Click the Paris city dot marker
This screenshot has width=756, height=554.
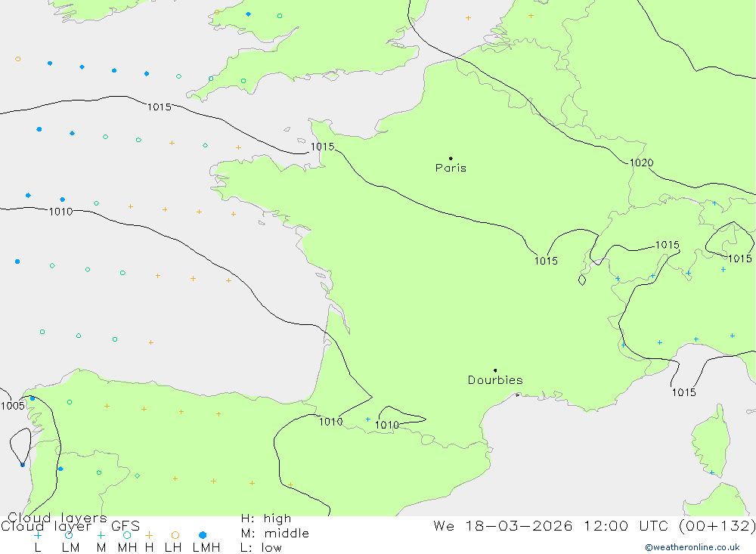451,158
